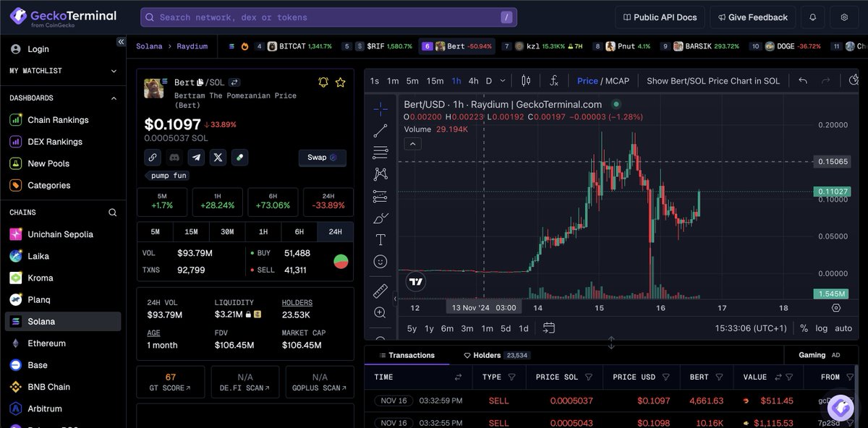Viewport: 868px width, 428px height.
Task: Set a price alert bell for Bert
Action: 323,82
